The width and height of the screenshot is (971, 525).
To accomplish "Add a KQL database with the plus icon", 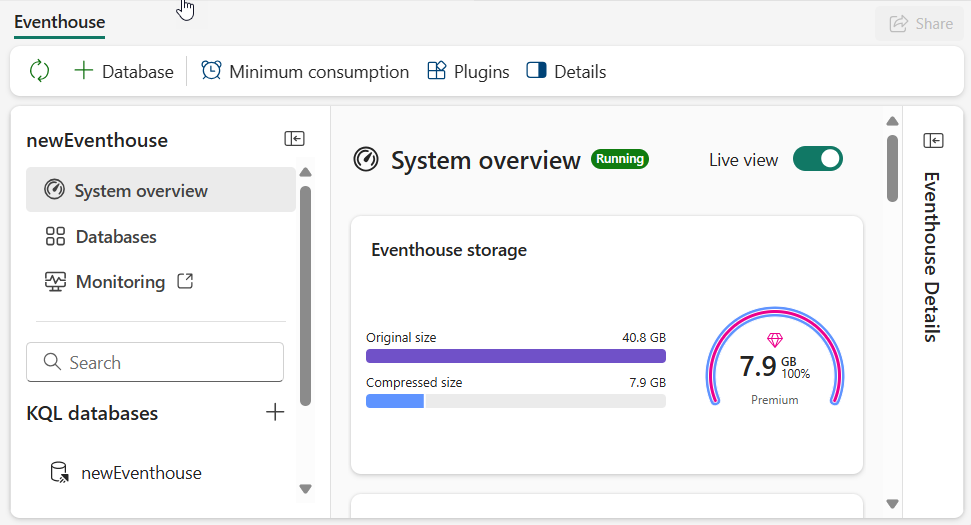I will tap(275, 412).
